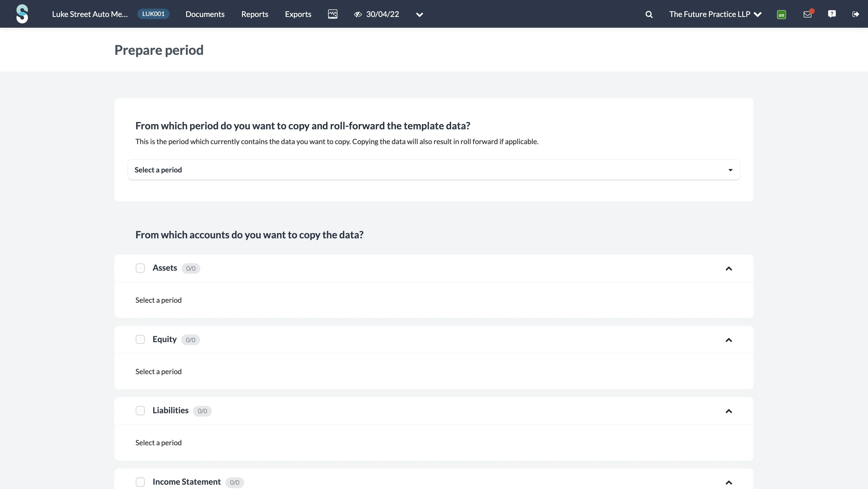
Task: Tick the Income Statement checkbox
Action: (x=140, y=482)
